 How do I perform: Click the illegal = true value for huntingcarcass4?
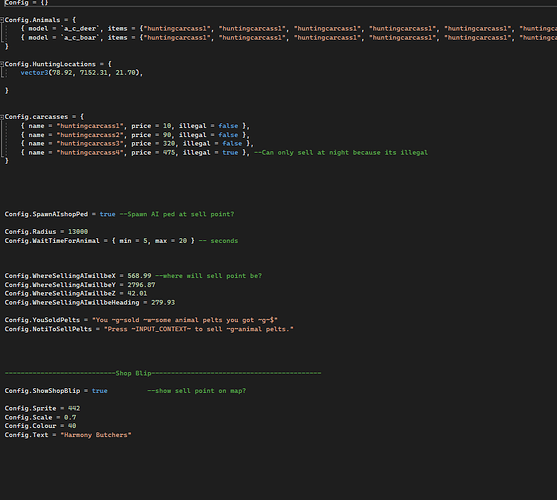[x=230, y=152]
